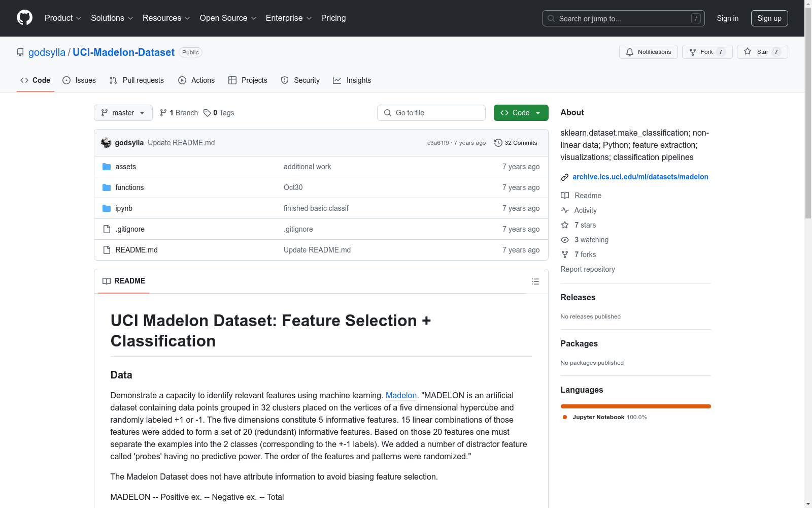Click the repository icon beside godsylla
The width and height of the screenshot is (812, 508).
pyautogui.click(x=20, y=52)
